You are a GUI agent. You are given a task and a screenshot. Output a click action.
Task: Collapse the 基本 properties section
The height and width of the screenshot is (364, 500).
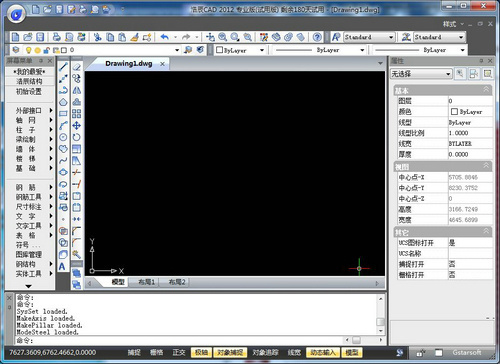pyautogui.click(x=486, y=89)
